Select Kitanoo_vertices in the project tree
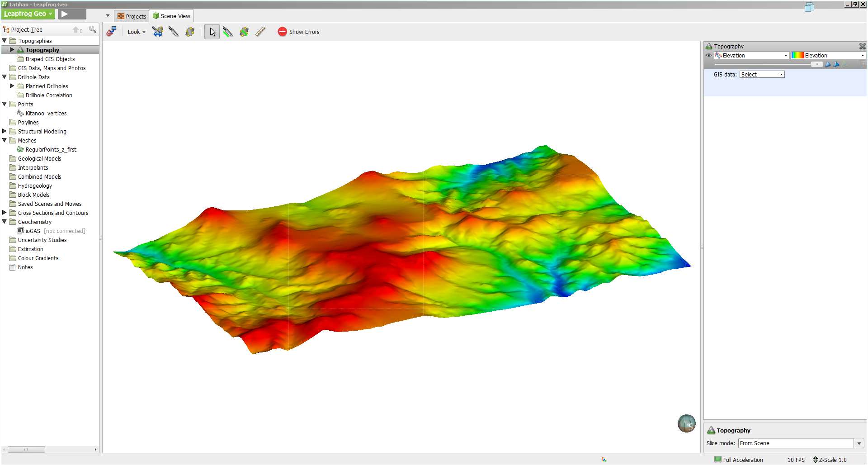Viewport: 868px width, 466px height. pos(46,114)
